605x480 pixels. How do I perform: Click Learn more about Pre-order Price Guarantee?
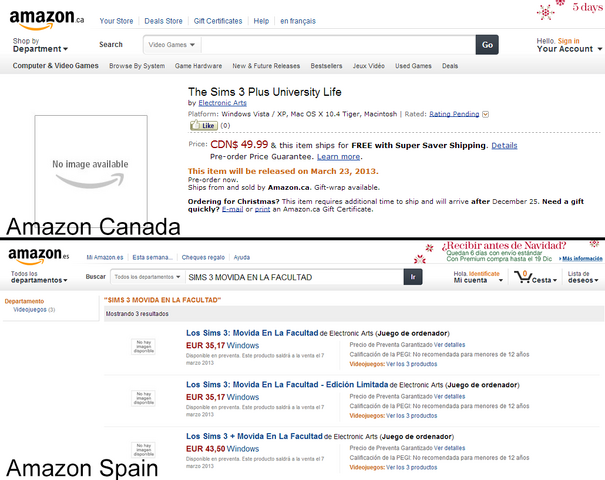tap(338, 157)
